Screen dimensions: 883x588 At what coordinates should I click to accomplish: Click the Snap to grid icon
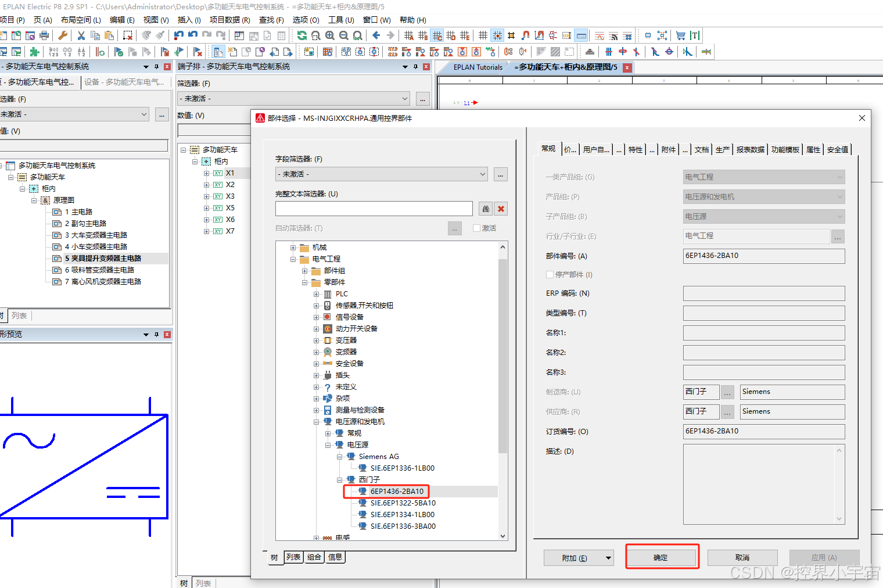(497, 35)
